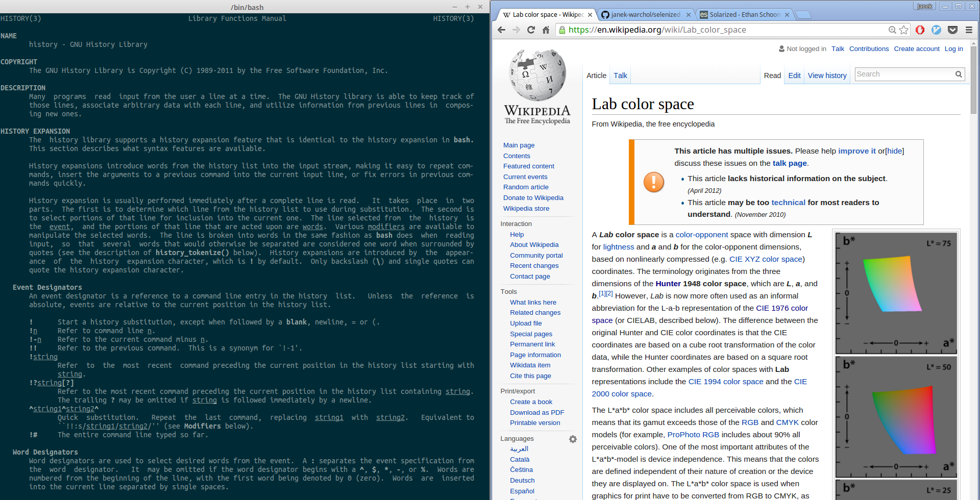Open the user Talk link beside Not logged in
The height and width of the screenshot is (500, 980).
pos(838,49)
